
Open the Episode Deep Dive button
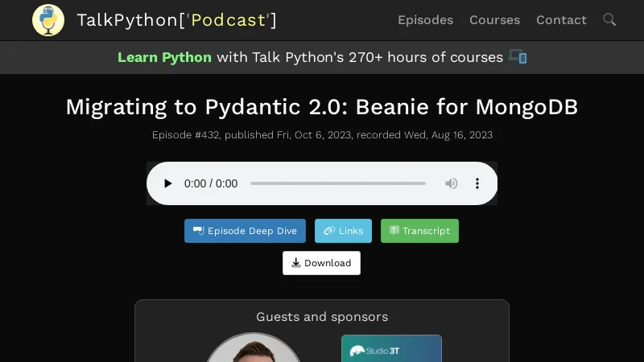point(245,231)
